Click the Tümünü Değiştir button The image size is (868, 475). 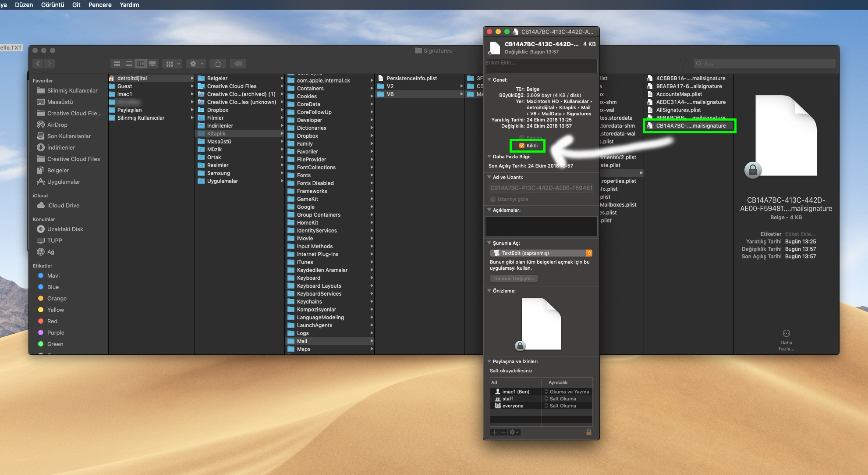(x=514, y=278)
